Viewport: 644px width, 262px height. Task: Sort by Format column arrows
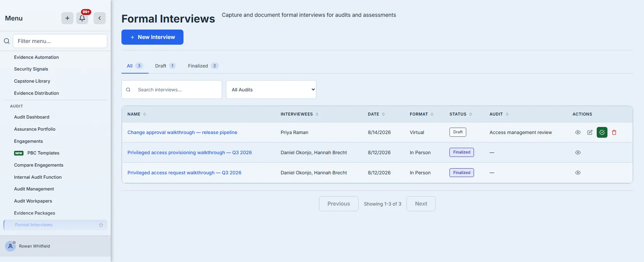click(x=432, y=114)
